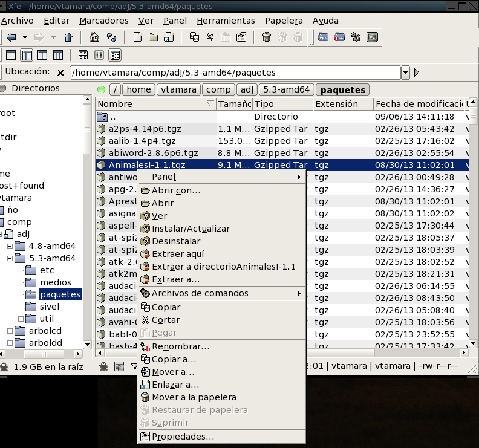The width and height of the screenshot is (479, 448).
Task: Choose Mover a la papelera entry
Action: point(222,397)
